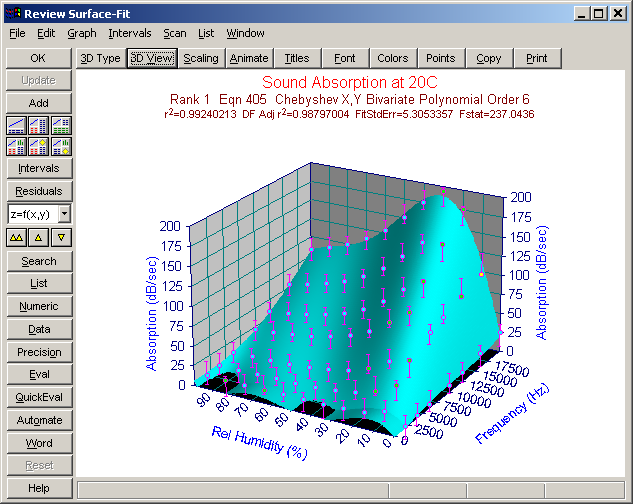The image size is (633, 504).
Task: Open the Window menu
Action: point(245,33)
